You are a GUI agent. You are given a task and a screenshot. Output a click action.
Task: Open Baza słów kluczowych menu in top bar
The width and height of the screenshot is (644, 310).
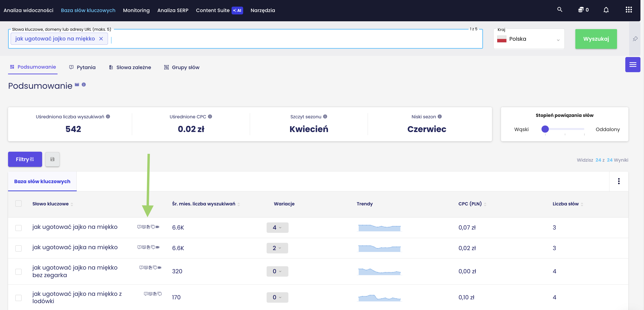pos(88,10)
